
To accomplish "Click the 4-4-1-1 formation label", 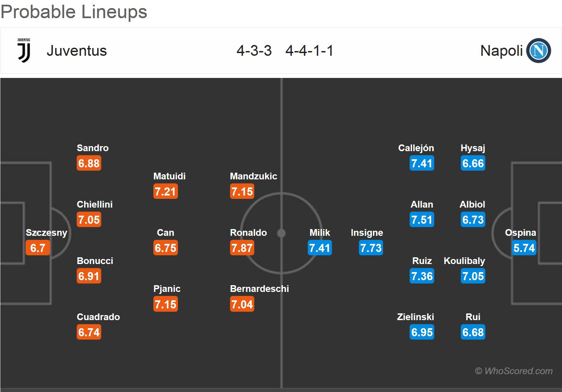I will click(309, 51).
